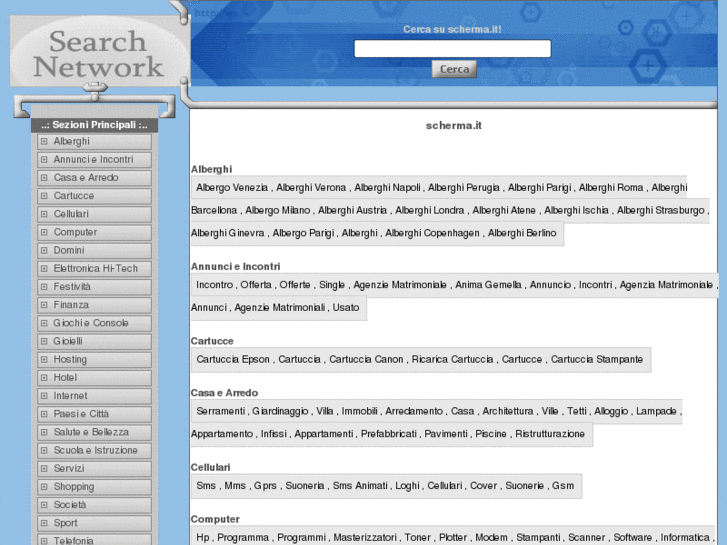The width and height of the screenshot is (727, 545).
Task: Open the Sms Animati link
Action: coord(360,486)
